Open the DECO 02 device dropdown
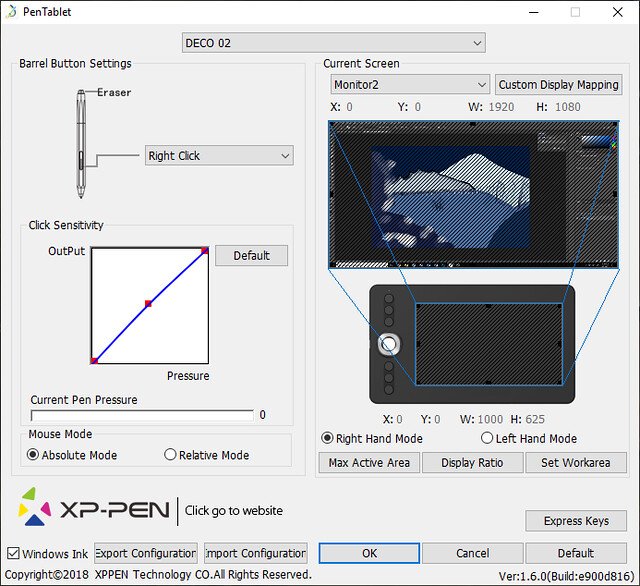Viewport: 640px width, 586px height. [333, 42]
